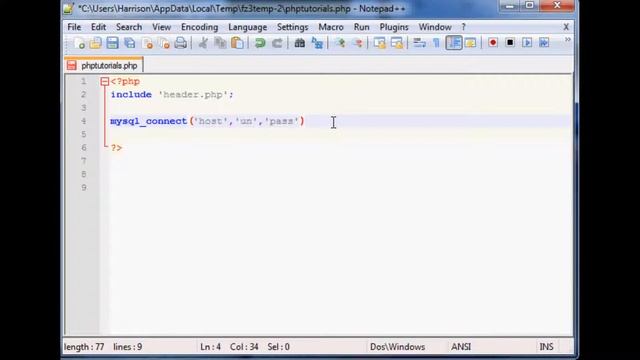Viewport: 640px width, 360px height.
Task: Select the phptutorials.php tab
Action: point(104,65)
